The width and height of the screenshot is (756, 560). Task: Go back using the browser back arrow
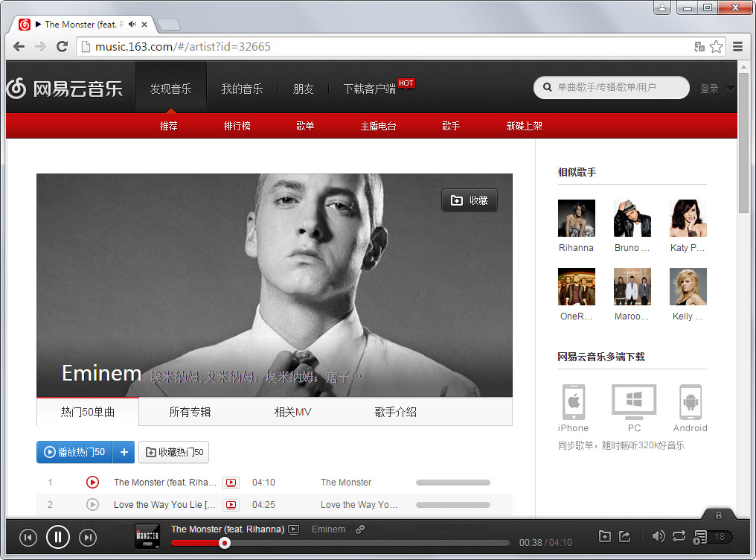coord(19,47)
